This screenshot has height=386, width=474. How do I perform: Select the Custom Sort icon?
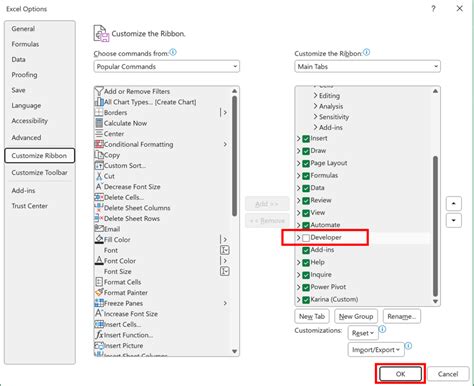[x=99, y=166]
